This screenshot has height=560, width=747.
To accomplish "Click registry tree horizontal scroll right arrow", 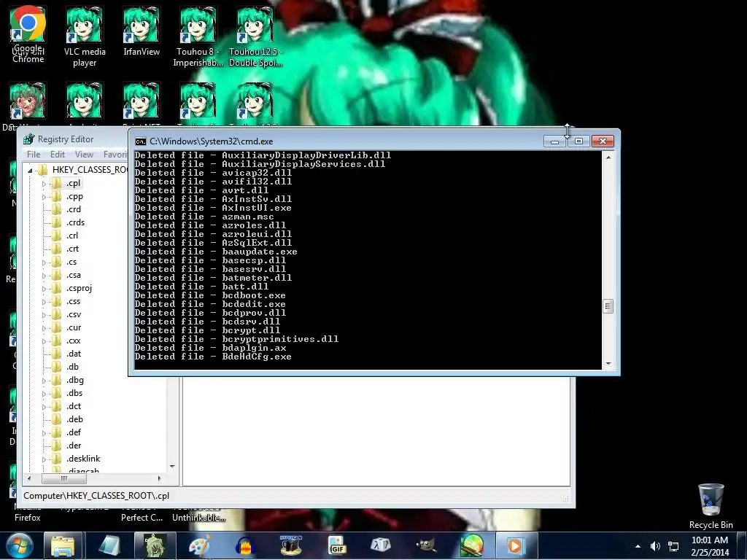I will tap(160, 478).
